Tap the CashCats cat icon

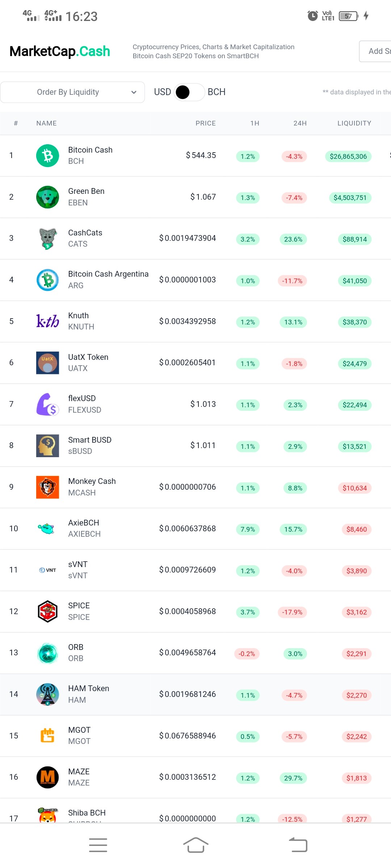click(x=47, y=238)
